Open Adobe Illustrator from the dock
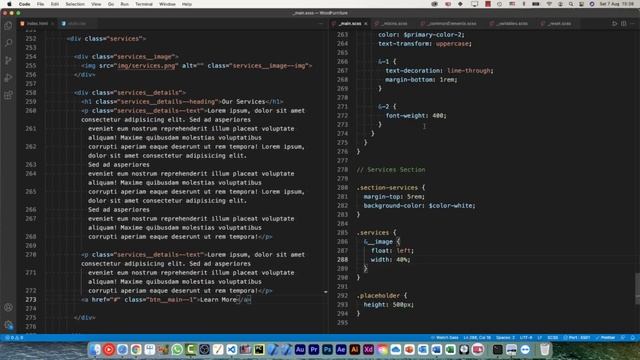 (355, 349)
